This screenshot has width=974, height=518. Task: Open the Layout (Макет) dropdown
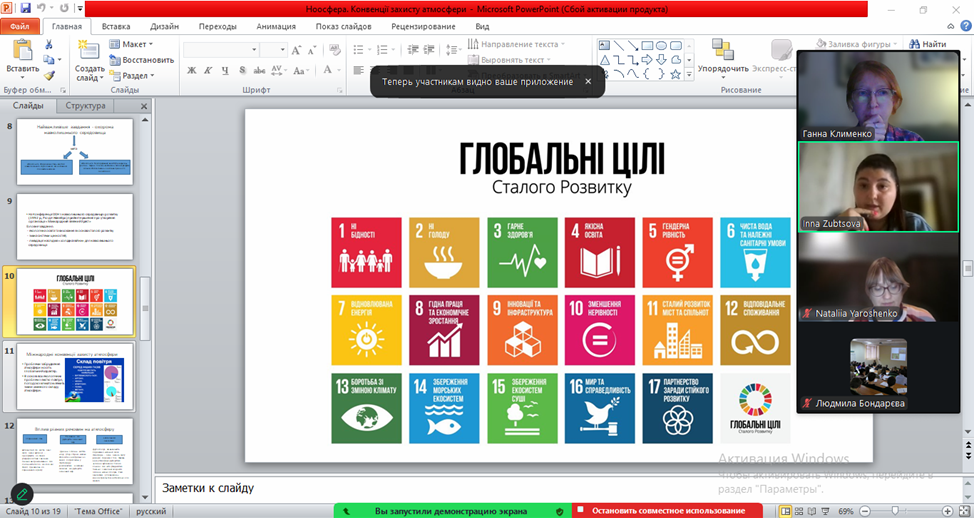pos(132,44)
